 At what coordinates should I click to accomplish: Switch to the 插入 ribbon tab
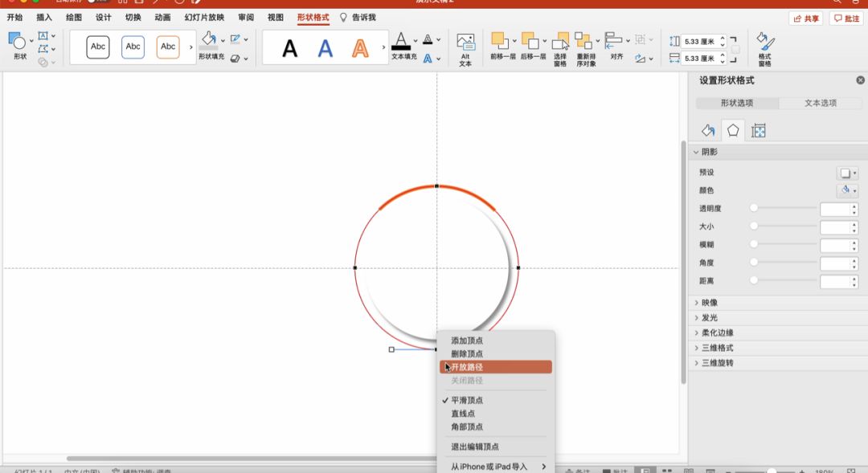point(44,17)
